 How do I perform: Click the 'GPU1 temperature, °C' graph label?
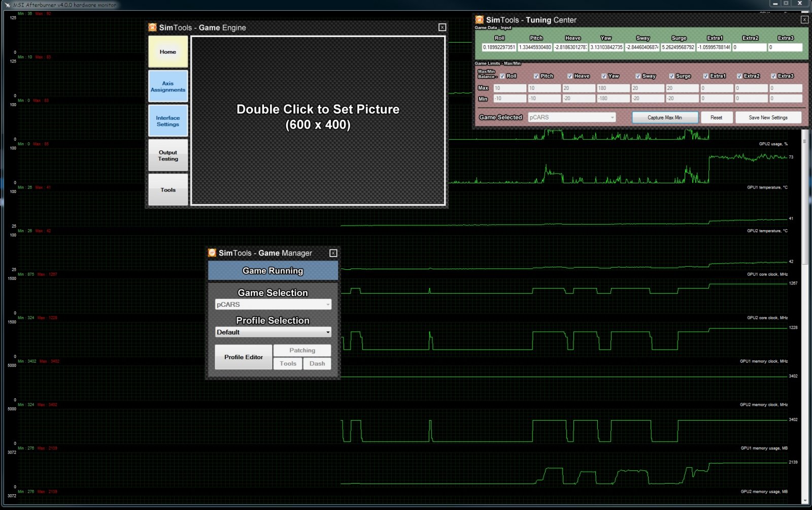pyautogui.click(x=767, y=187)
